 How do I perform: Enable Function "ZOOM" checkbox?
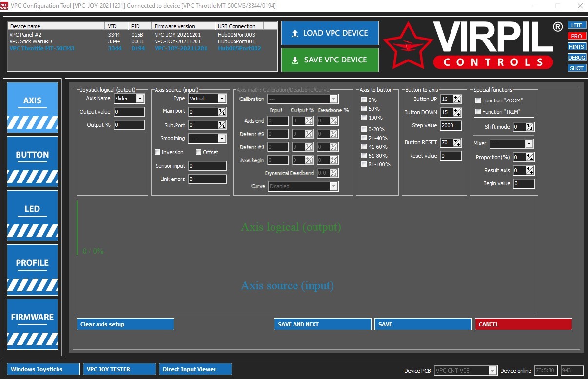(x=478, y=100)
